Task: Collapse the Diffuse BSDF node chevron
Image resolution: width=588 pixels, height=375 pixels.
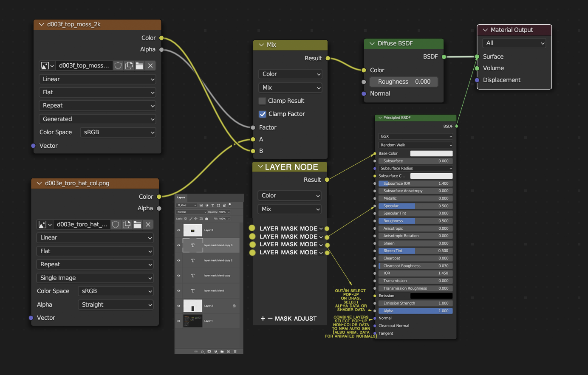Action: tap(372, 43)
